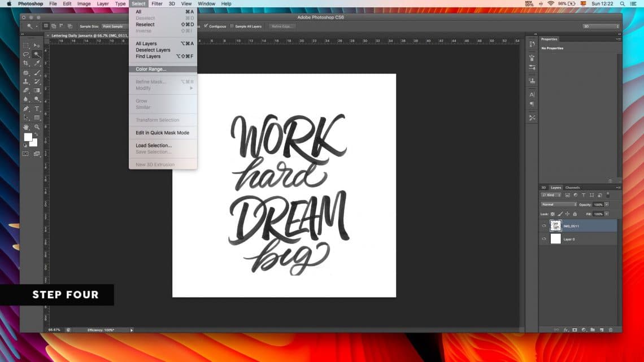Select the Brush tool
This screenshot has width=644, height=362.
point(37,73)
